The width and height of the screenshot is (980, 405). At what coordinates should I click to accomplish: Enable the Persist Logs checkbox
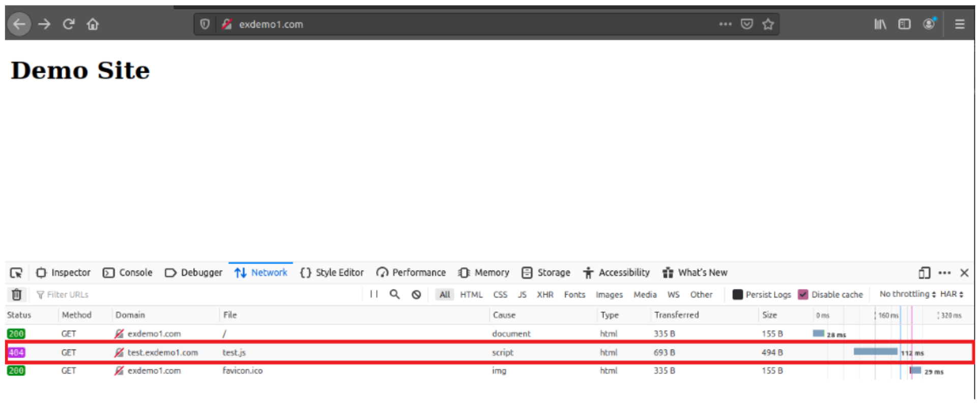tap(737, 295)
